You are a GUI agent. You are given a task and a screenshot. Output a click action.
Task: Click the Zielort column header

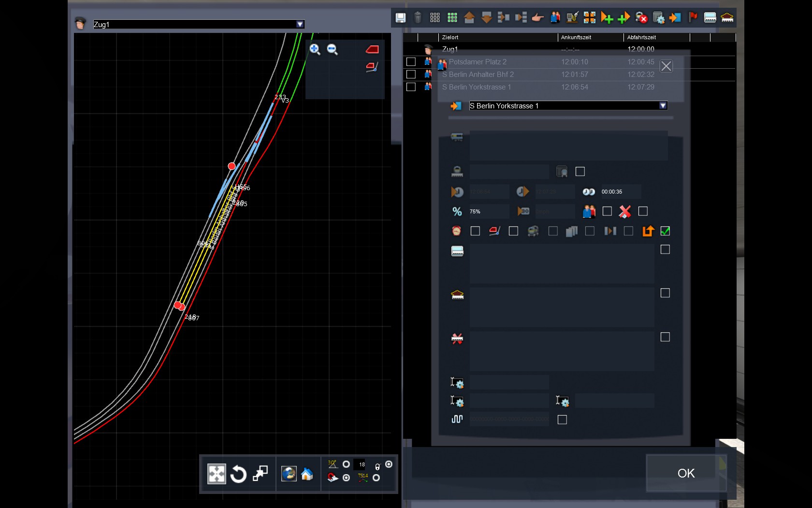pyautogui.click(x=498, y=37)
